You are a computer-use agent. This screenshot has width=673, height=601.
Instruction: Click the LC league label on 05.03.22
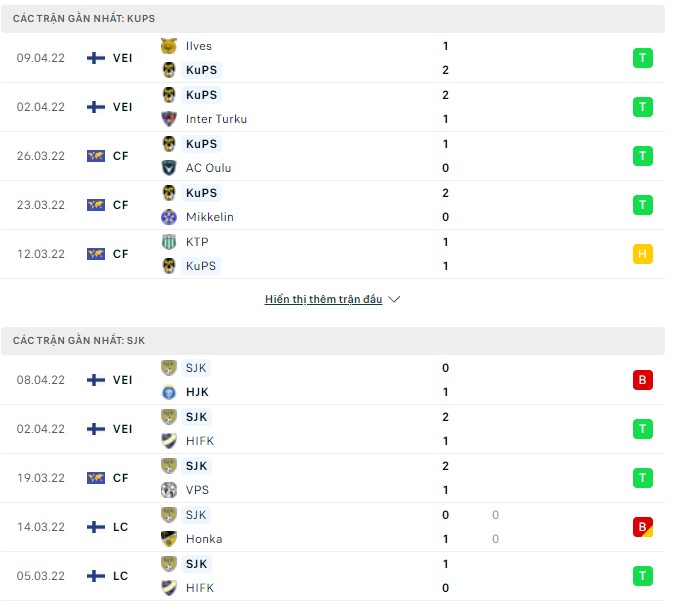[120, 576]
